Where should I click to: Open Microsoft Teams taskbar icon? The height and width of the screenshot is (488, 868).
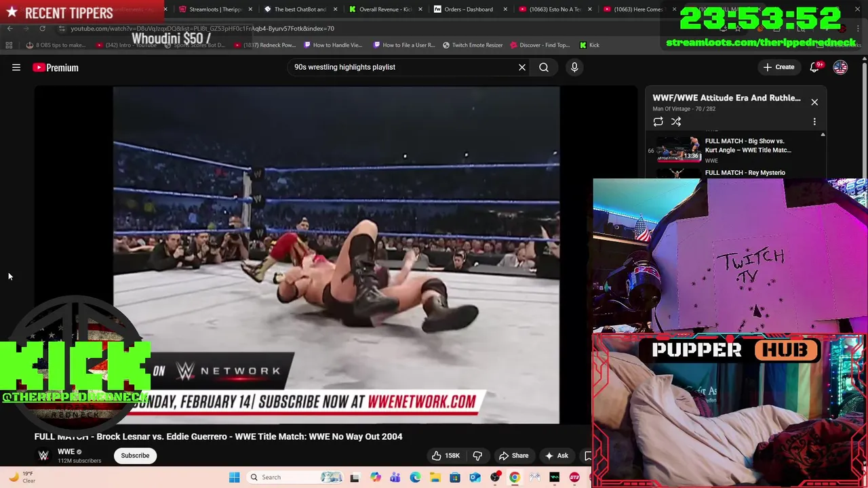point(395,477)
